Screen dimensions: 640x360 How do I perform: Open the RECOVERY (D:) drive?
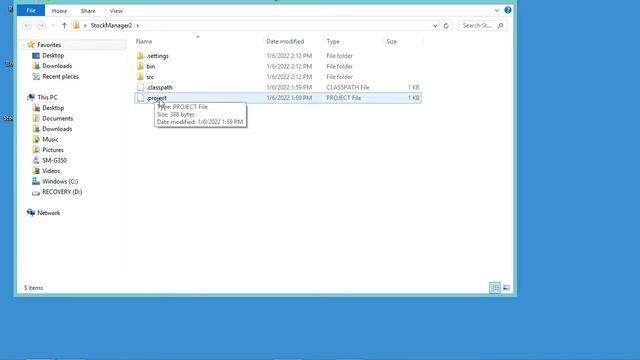coord(62,192)
